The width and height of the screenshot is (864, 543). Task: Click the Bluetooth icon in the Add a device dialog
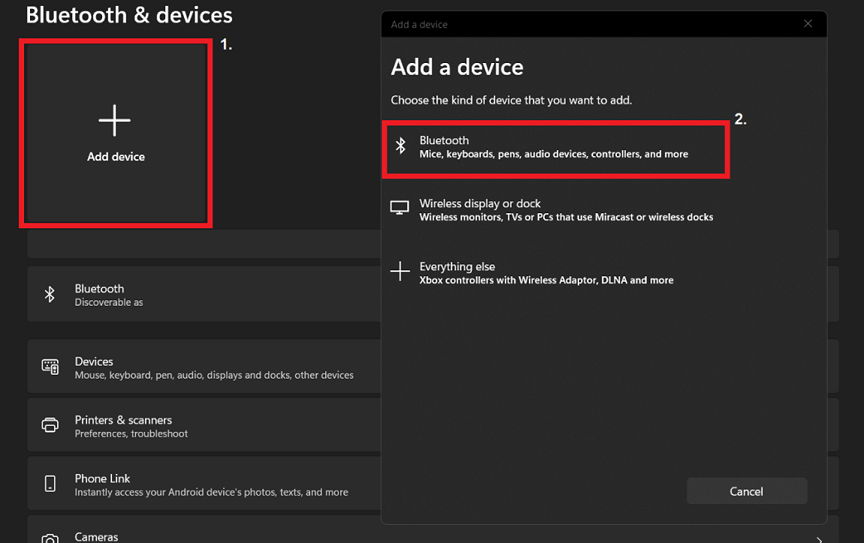pos(401,146)
